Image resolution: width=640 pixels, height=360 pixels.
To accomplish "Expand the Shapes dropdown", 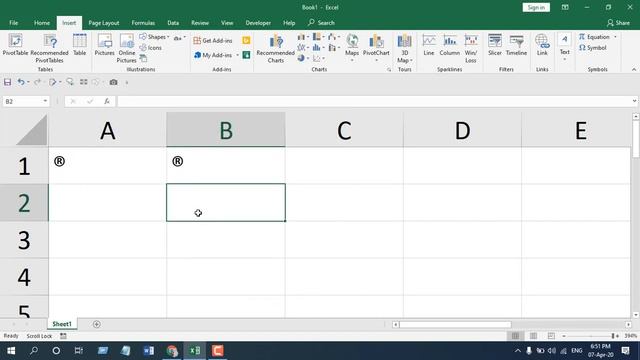I will 168,37.
